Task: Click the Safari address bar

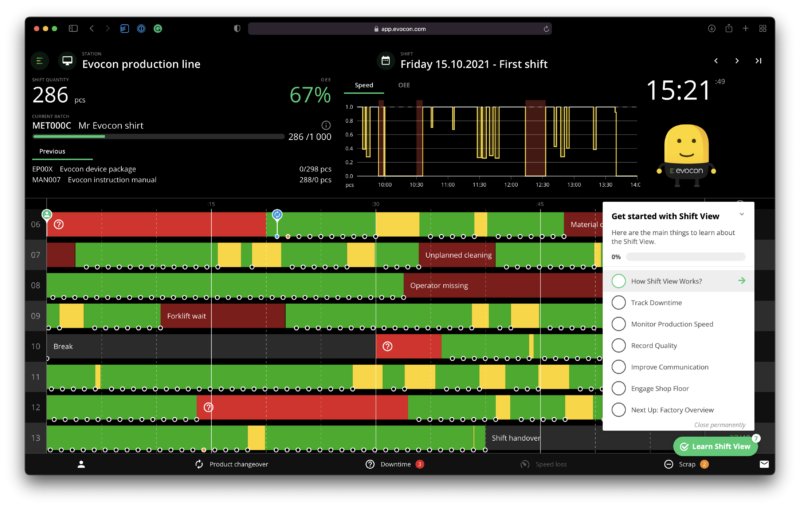Action: [x=399, y=29]
